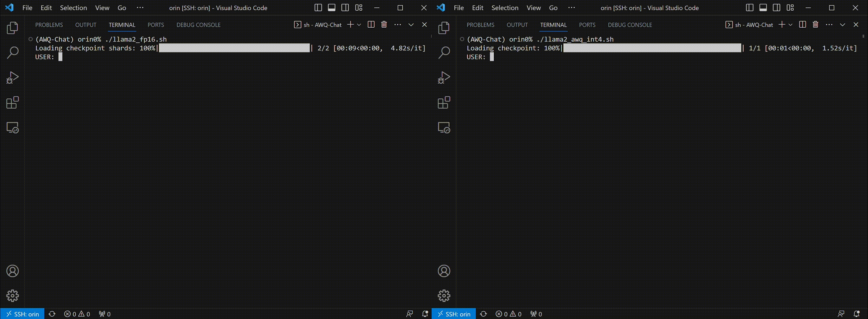Open the terminal profile dropdown chevron
Screen dimensions: 868x319
359,24
